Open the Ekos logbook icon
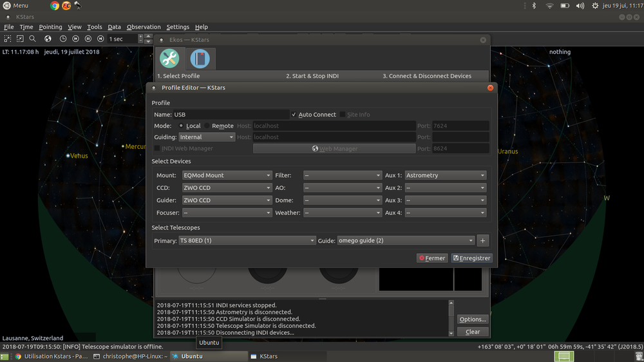644x362 pixels. [x=200, y=59]
